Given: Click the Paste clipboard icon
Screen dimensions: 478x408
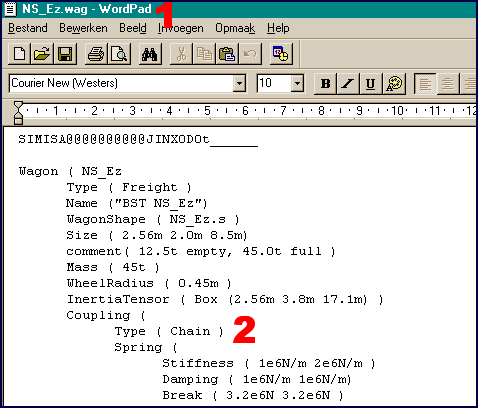Looking at the screenshot, I should 227,54.
